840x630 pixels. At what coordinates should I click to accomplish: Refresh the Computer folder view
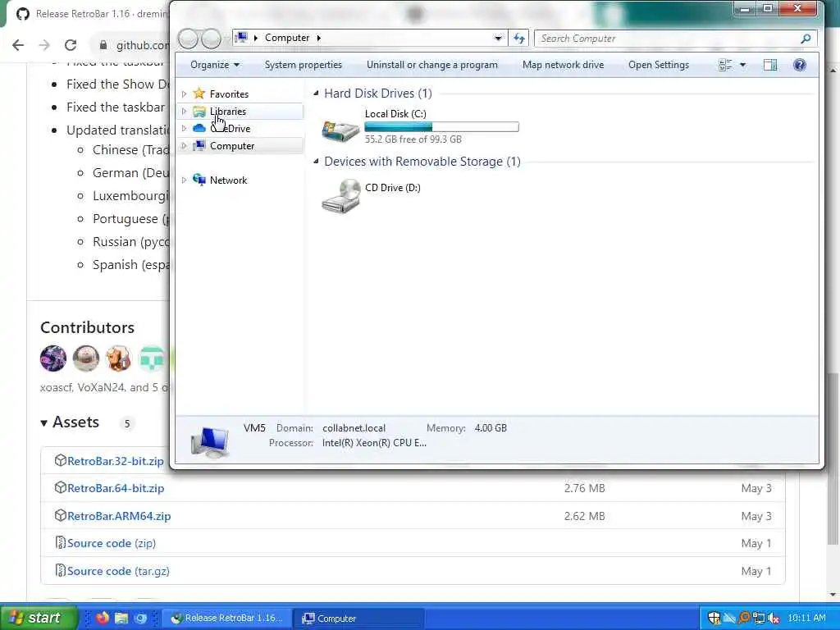[x=519, y=38]
